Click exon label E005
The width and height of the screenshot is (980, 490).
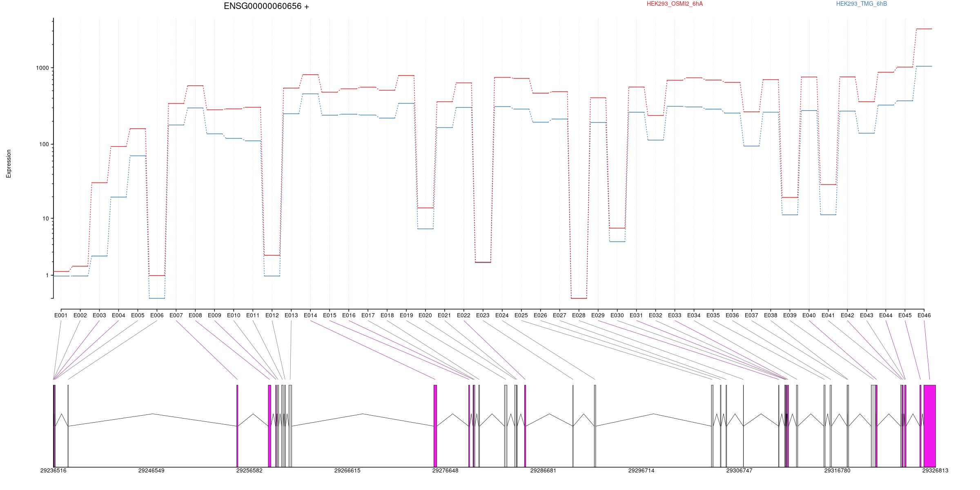tap(138, 315)
